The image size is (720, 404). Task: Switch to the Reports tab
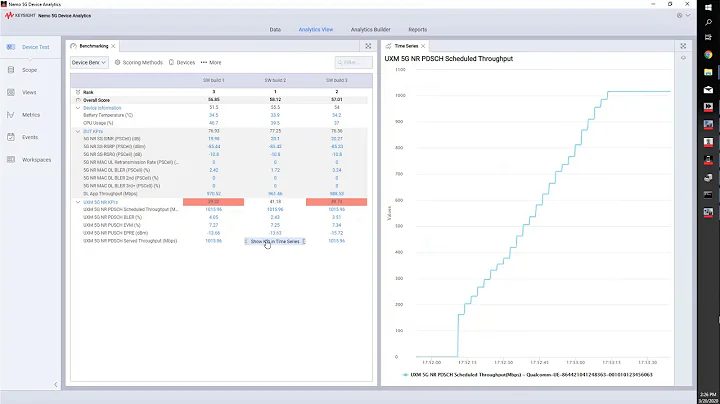[x=417, y=29]
